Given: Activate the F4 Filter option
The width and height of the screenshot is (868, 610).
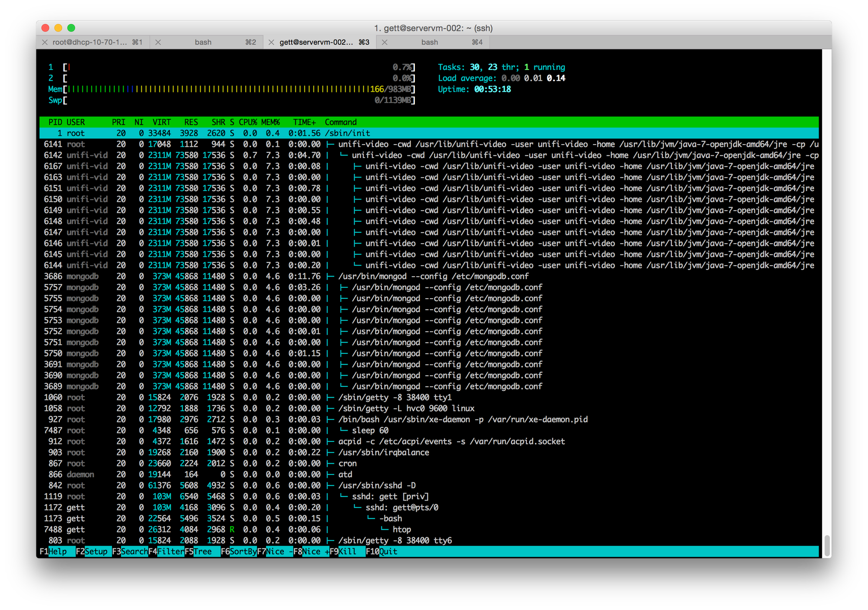Looking at the screenshot, I should click(171, 551).
